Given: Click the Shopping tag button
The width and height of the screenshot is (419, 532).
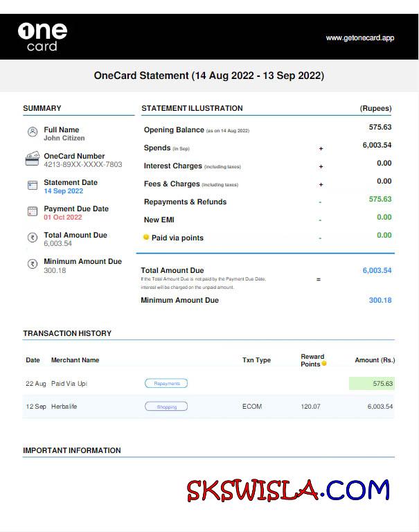Looking at the screenshot, I should click(166, 407).
